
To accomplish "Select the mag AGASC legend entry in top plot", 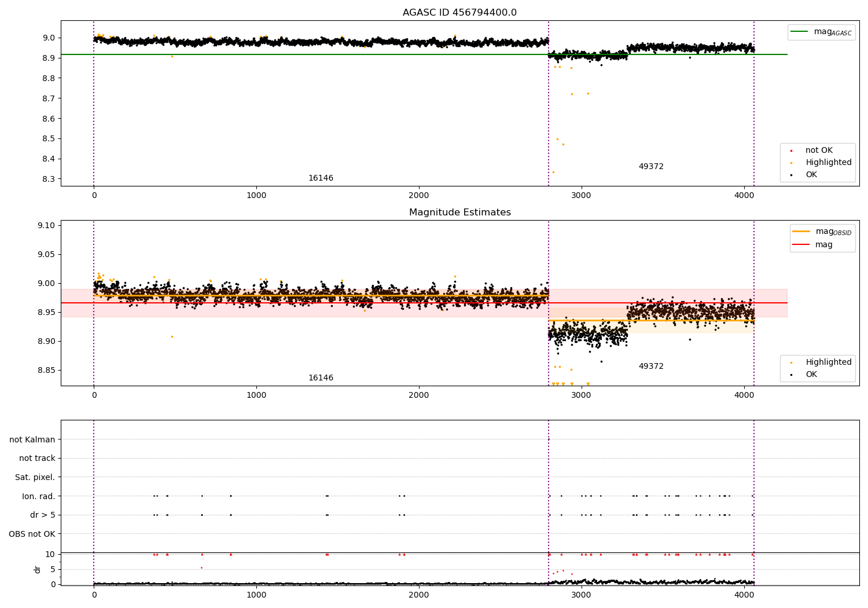I will pos(821,32).
